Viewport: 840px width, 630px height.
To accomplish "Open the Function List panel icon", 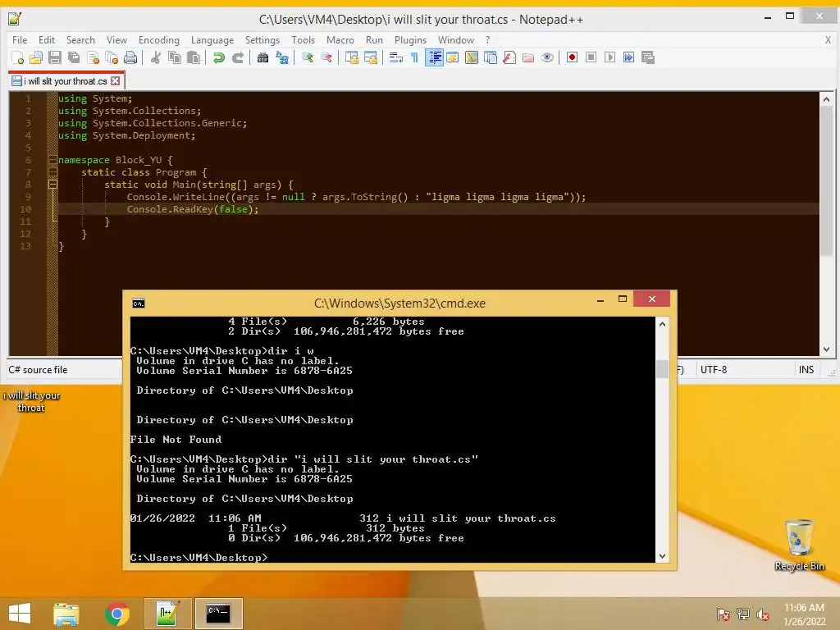I will point(509,57).
